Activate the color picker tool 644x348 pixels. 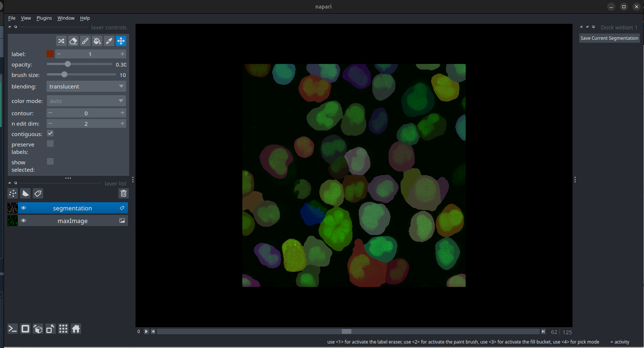click(109, 41)
